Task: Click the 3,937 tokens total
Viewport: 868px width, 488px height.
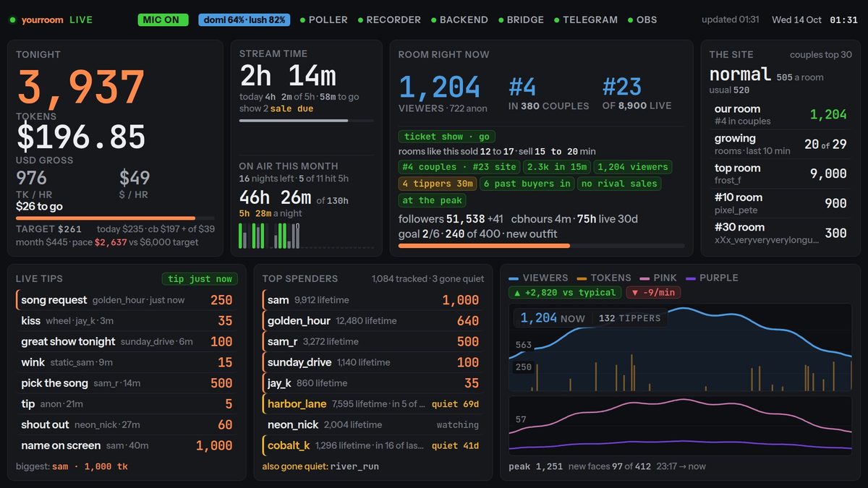Action: click(x=81, y=88)
